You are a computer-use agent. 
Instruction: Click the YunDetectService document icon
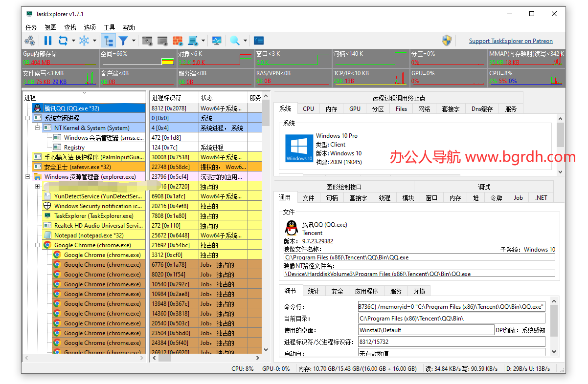point(47,196)
